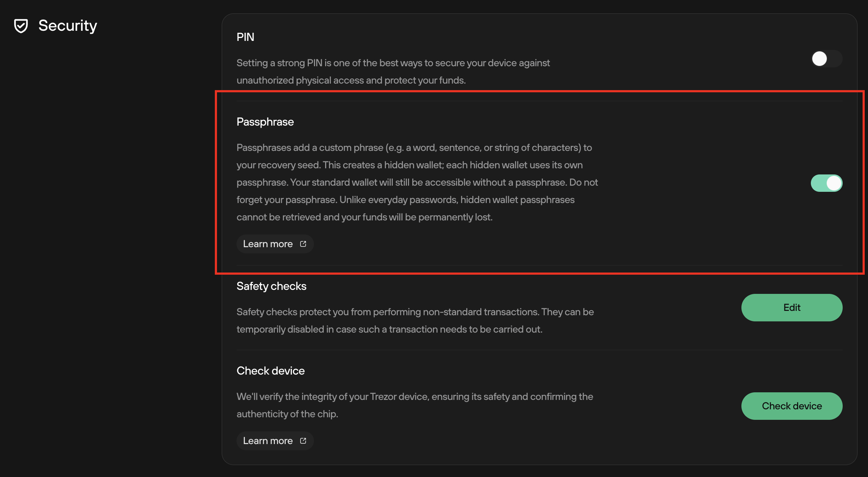
Task: Click Edit for Safety checks
Action: pyautogui.click(x=791, y=307)
